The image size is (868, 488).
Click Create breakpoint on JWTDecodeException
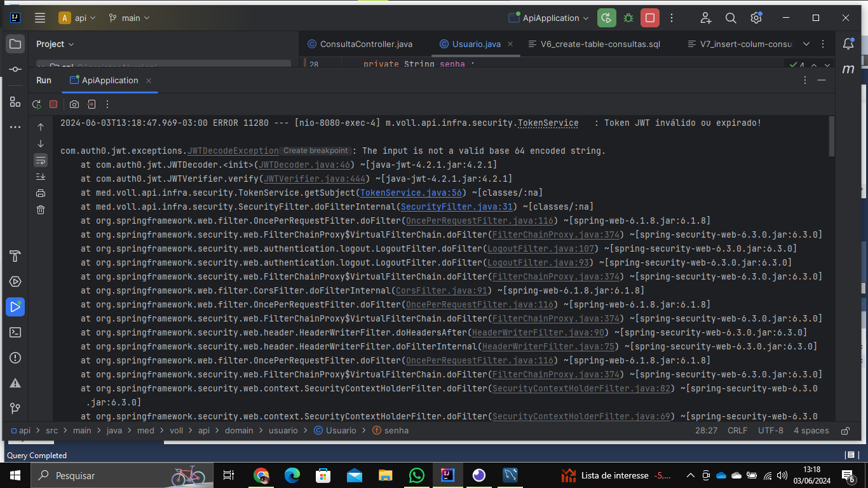[316, 151]
